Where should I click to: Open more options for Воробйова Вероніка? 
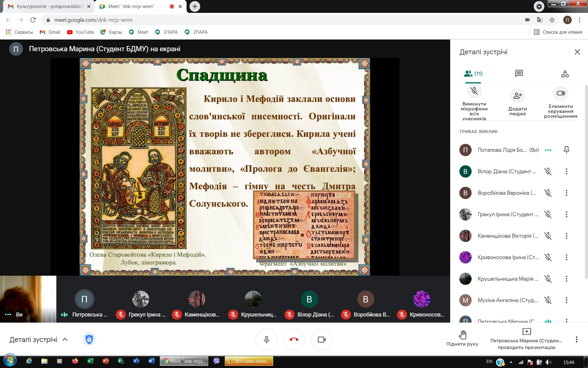click(566, 193)
